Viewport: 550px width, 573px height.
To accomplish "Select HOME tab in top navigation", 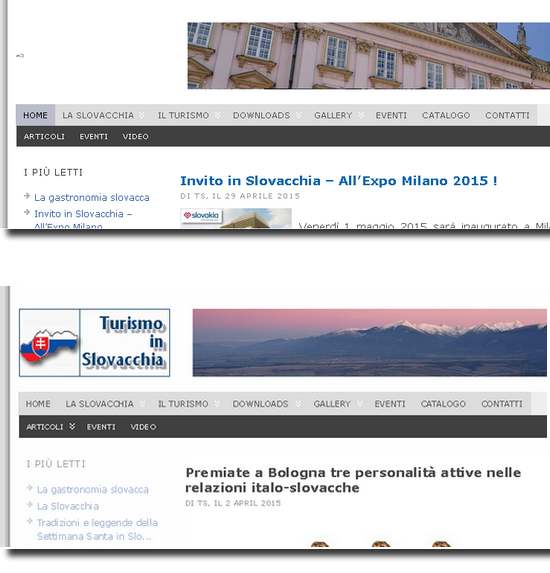I will [x=35, y=115].
